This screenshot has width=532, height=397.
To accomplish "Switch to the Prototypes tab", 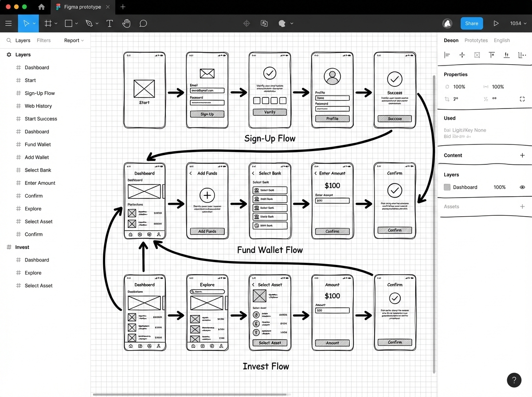I will (x=476, y=40).
